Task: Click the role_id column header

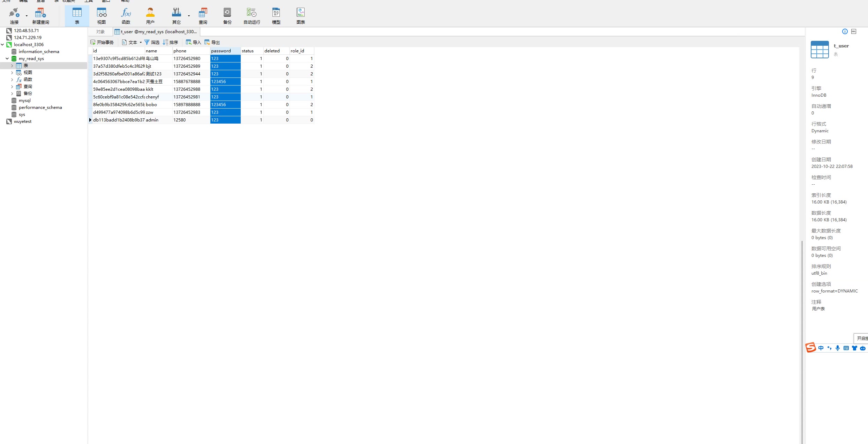Action: point(302,51)
